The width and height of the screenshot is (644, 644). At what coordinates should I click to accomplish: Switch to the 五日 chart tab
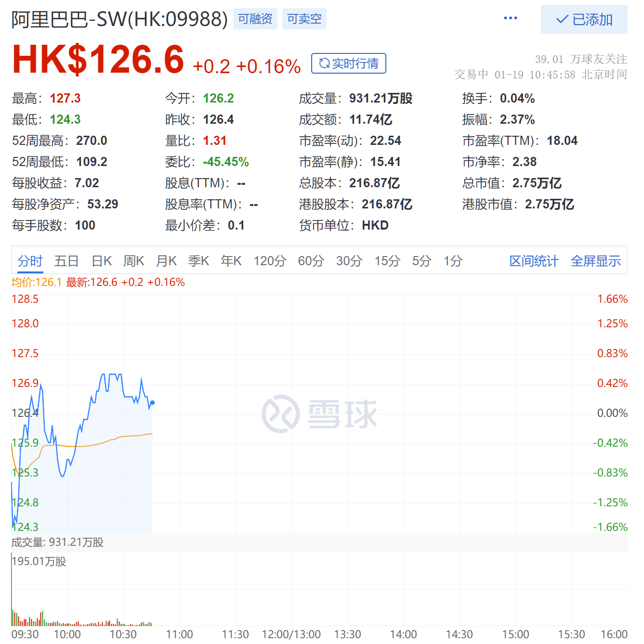66,261
